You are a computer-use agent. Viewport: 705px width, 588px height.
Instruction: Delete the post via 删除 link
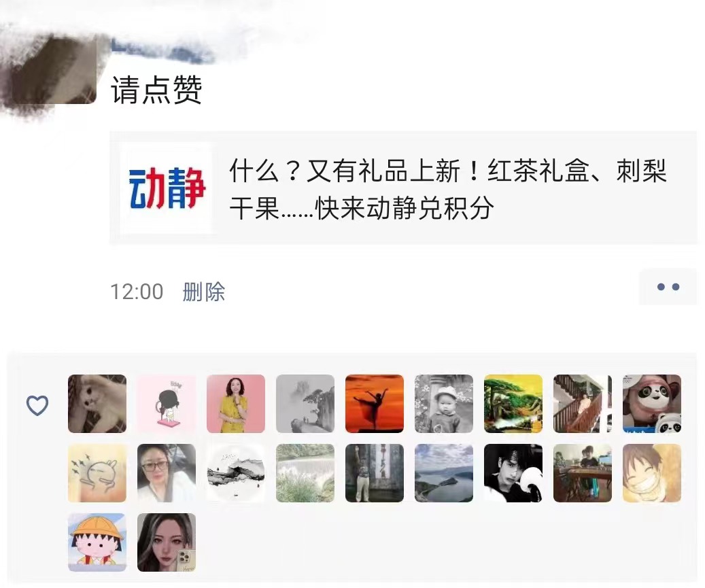tap(204, 292)
